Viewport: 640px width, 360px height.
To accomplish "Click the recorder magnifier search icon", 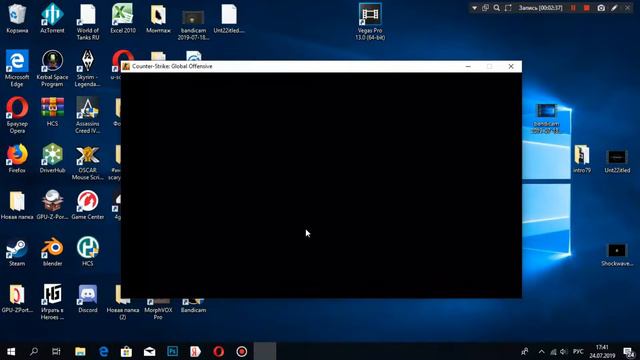I will pyautogui.click(x=496, y=8).
